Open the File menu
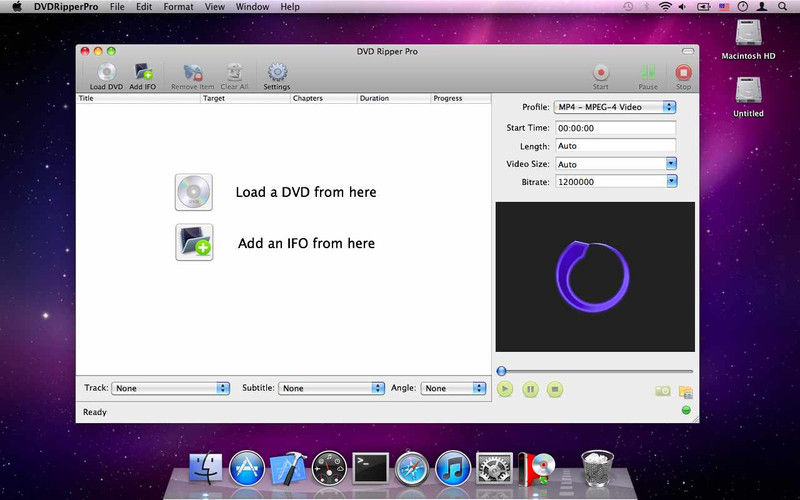The width and height of the screenshot is (800, 500). (117, 7)
